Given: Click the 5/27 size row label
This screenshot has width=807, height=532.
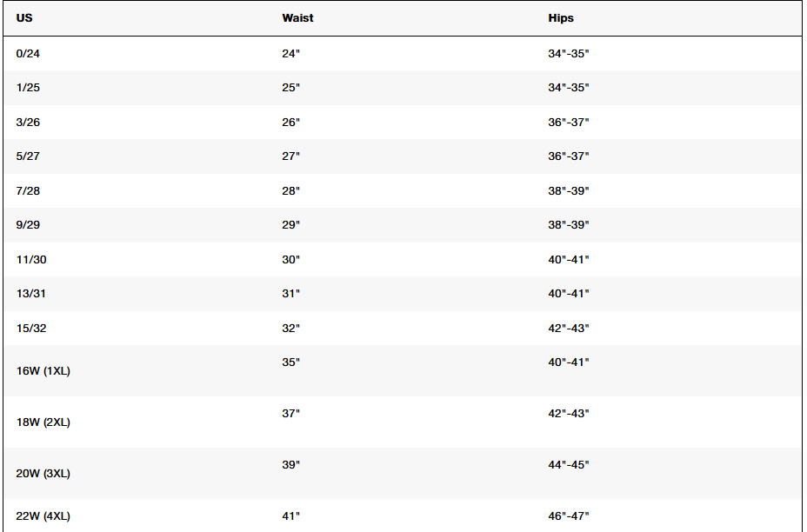Looking at the screenshot, I should (28, 156).
